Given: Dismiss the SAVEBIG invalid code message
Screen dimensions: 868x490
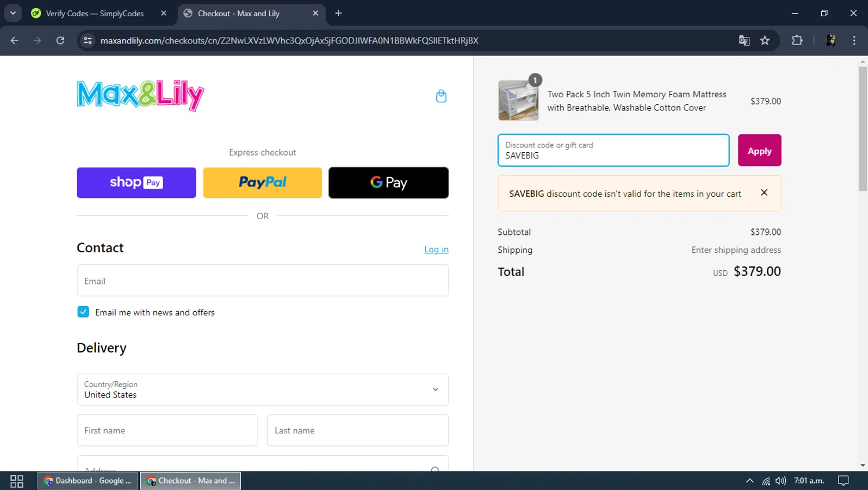Looking at the screenshot, I should coord(764,193).
